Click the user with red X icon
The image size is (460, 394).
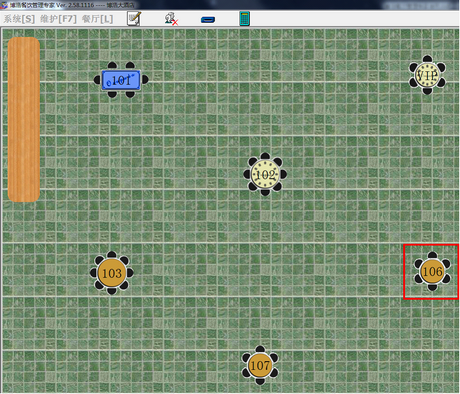tap(171, 19)
